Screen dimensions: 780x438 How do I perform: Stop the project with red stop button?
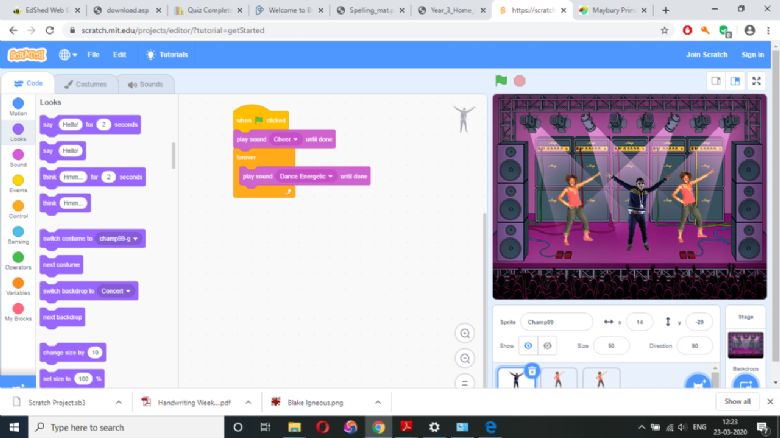pos(519,81)
